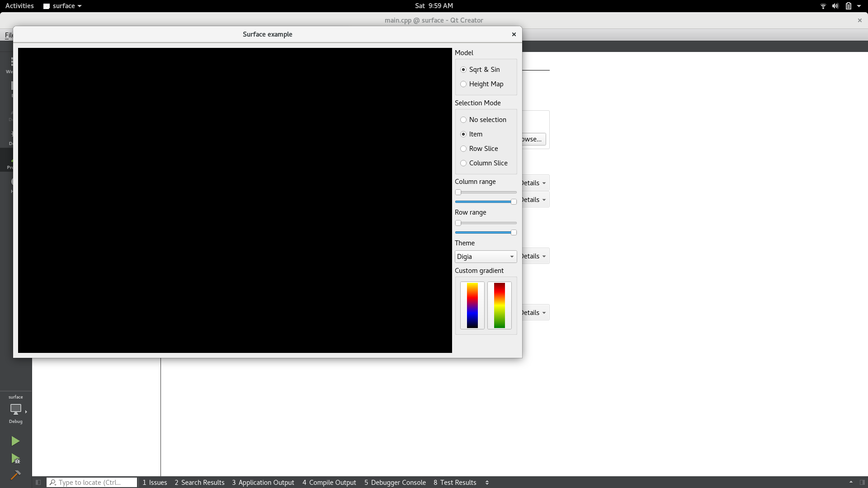The image size is (868, 488).
Task: Click the green Run button
Action: 15,441
